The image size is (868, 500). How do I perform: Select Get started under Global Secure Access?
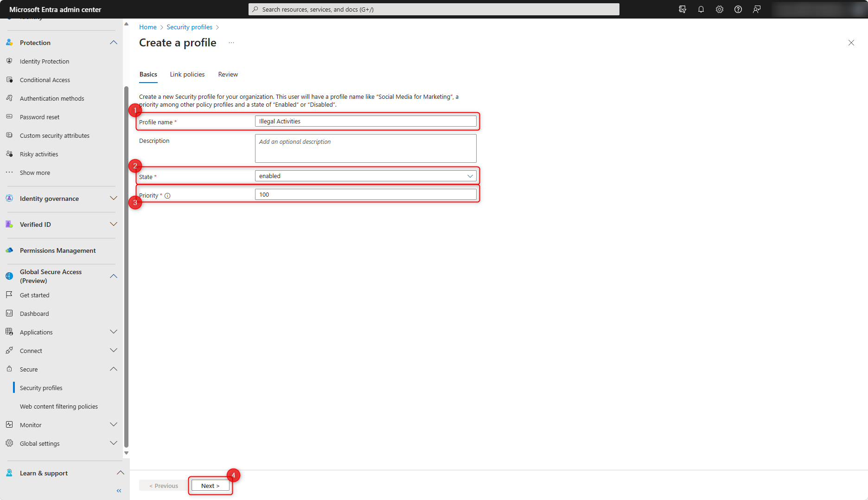tap(34, 295)
